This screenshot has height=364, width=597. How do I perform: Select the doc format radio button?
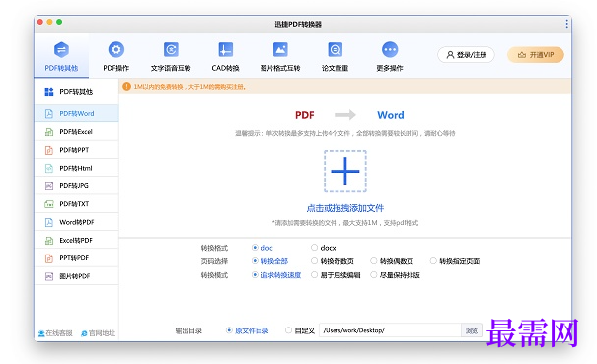[255, 248]
